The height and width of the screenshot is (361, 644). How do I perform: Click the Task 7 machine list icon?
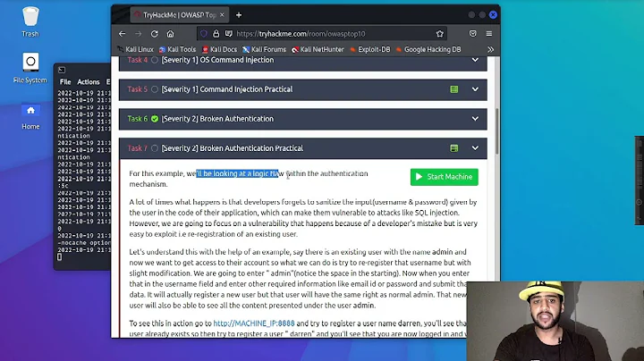click(x=454, y=148)
